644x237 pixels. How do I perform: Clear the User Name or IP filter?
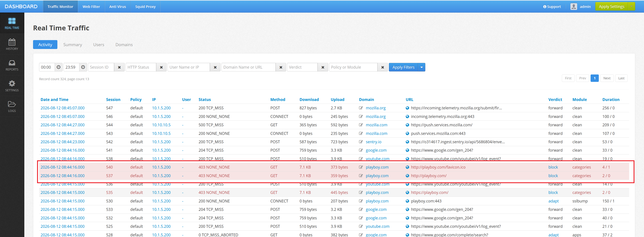coord(215,67)
